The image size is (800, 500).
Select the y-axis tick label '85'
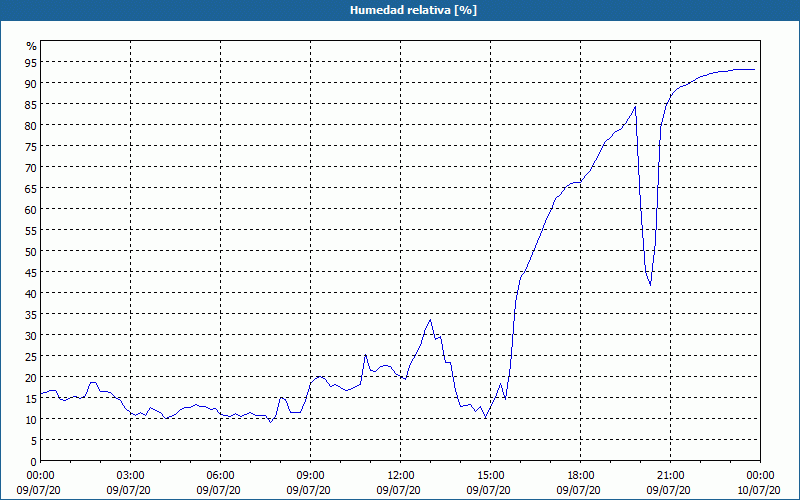click(x=31, y=104)
